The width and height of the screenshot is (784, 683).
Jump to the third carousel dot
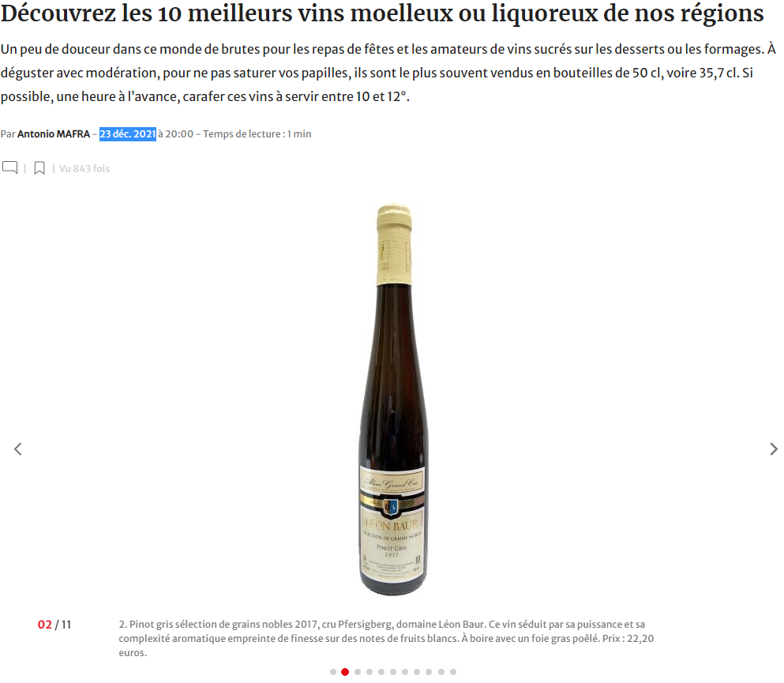pyautogui.click(x=358, y=672)
